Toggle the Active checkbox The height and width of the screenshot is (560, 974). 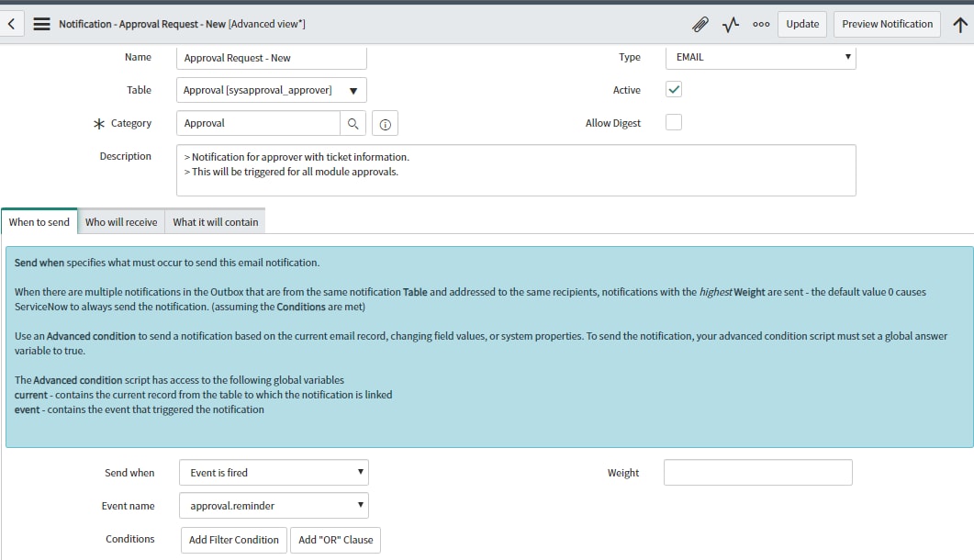(674, 89)
